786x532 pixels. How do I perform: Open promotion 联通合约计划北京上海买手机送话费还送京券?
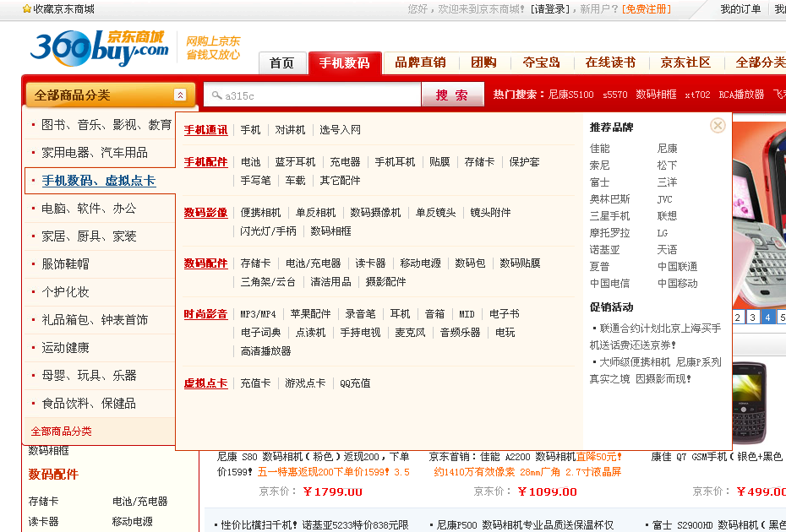[x=656, y=337]
